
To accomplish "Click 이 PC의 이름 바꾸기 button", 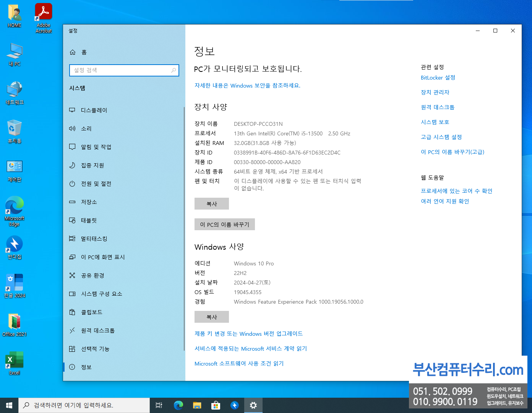I will pos(225,224).
